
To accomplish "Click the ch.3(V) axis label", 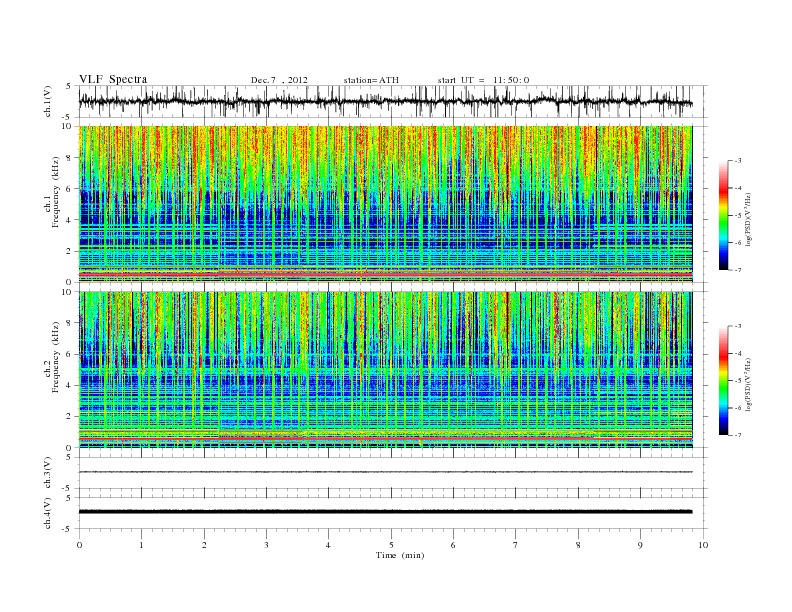I will point(48,473).
